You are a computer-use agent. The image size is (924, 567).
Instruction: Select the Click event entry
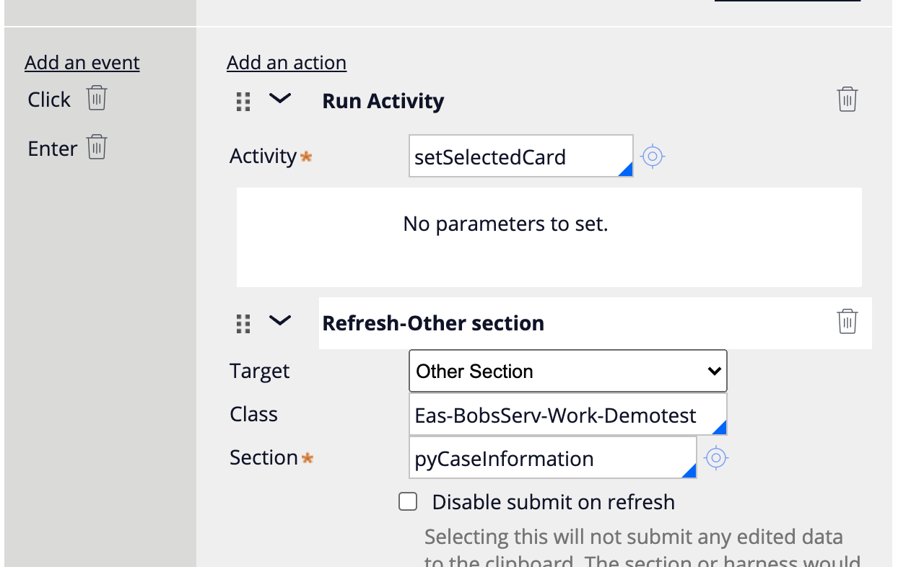click(48, 98)
